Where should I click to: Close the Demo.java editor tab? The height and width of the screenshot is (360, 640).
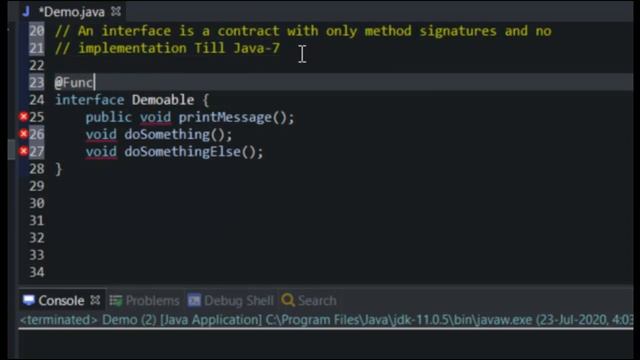pyautogui.click(x=116, y=11)
